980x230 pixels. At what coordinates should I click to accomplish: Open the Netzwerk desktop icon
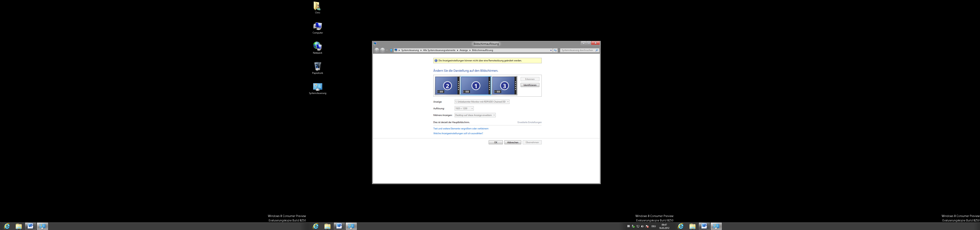click(317, 46)
